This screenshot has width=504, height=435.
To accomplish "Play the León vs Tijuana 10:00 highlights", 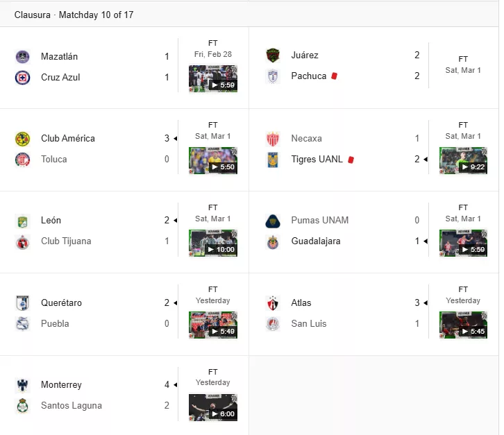I will point(213,244).
